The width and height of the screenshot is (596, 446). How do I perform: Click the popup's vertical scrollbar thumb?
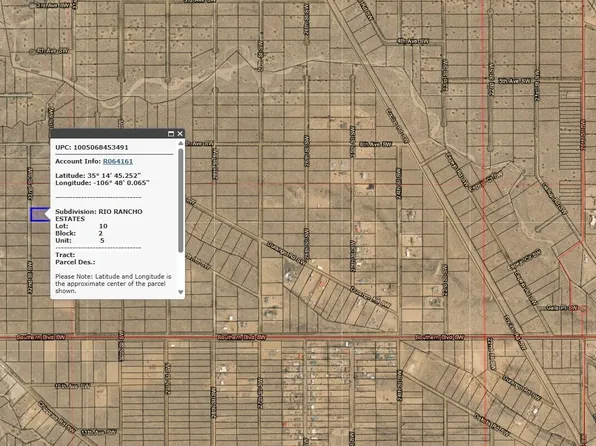(181, 200)
